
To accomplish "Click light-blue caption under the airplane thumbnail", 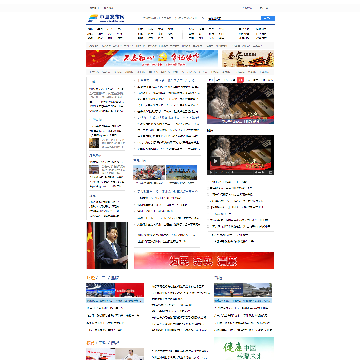I will pos(115,300).
